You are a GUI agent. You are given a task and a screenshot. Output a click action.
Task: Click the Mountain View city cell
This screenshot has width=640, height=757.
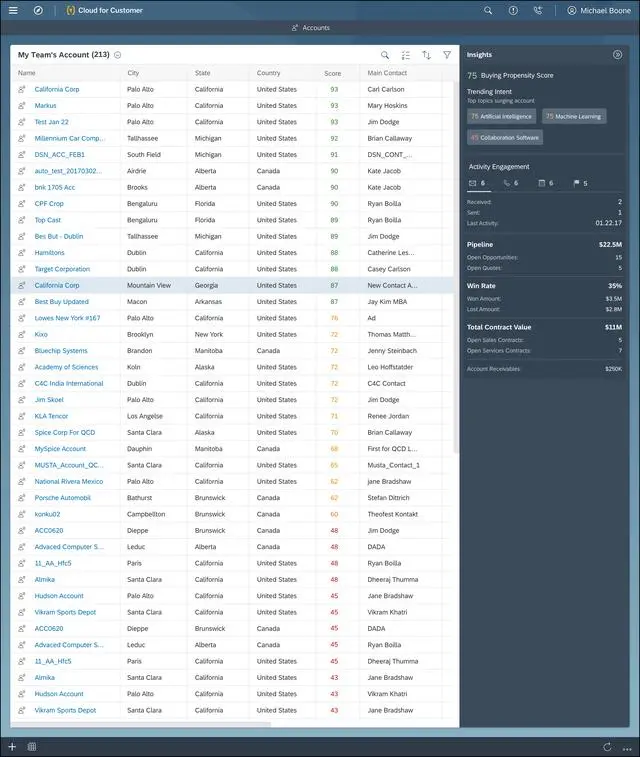tap(149, 286)
